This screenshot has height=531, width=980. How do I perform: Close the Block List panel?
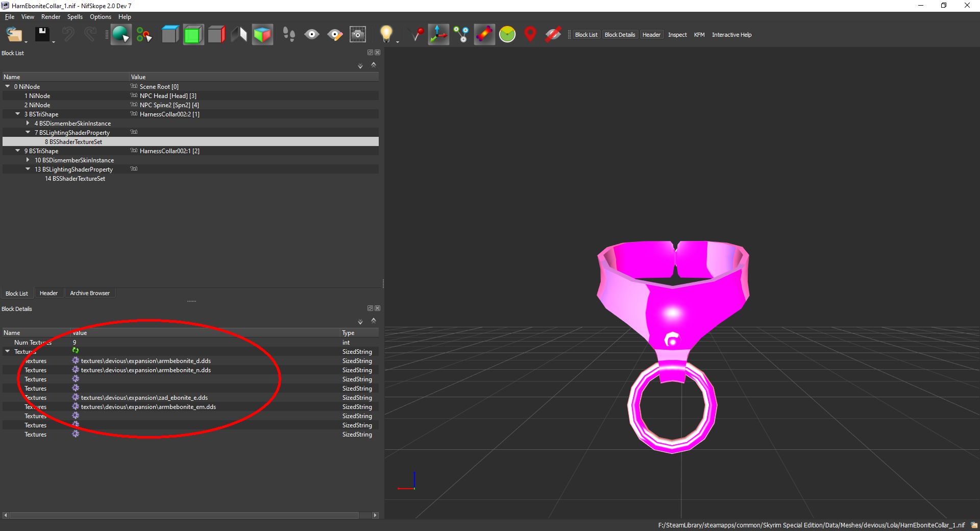point(378,53)
